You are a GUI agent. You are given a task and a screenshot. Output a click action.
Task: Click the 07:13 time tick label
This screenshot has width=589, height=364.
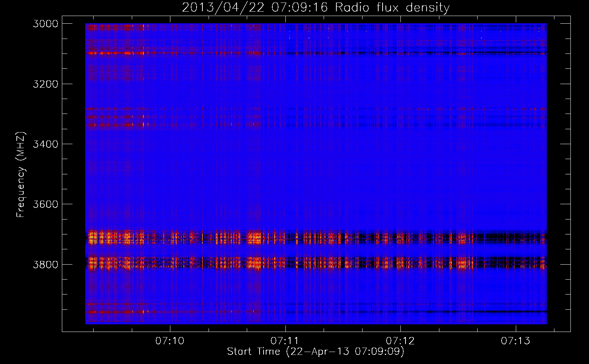[515, 341]
